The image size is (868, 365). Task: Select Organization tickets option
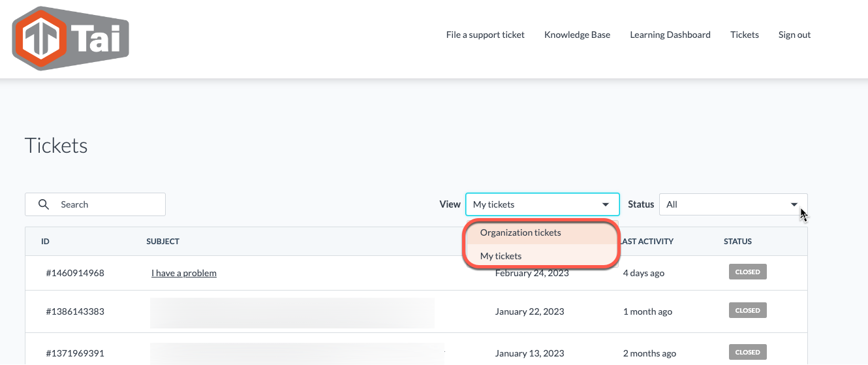click(x=520, y=232)
